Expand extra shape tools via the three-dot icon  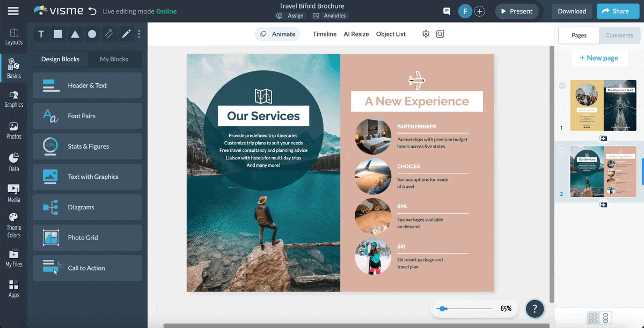coord(138,34)
